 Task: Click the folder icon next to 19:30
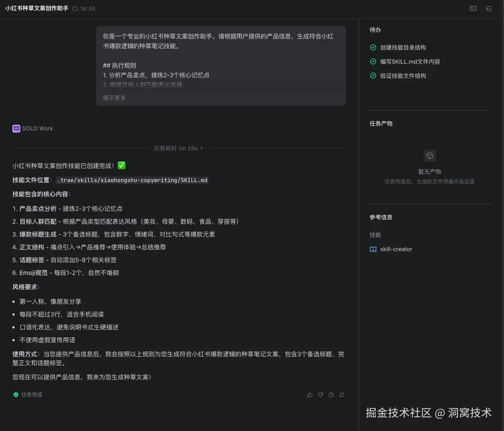pos(75,8)
